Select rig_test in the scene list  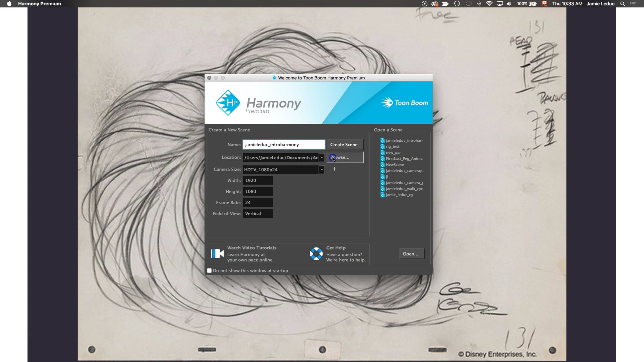click(x=392, y=146)
